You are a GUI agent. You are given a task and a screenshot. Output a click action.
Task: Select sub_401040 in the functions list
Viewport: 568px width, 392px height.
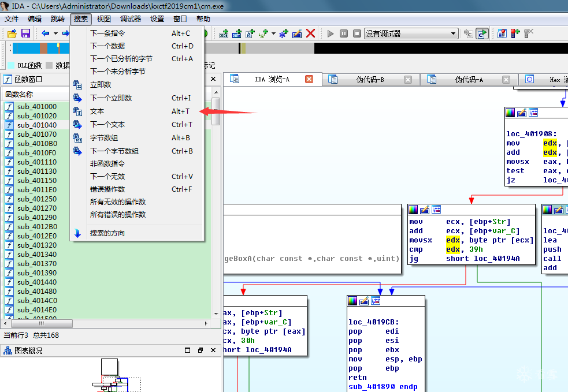pyautogui.click(x=37, y=125)
